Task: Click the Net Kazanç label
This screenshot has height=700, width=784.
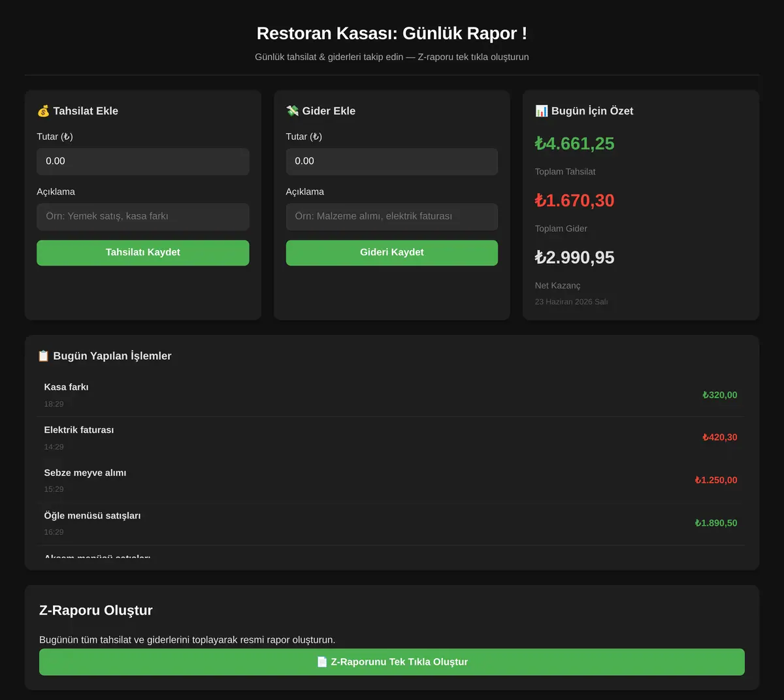Action: click(558, 285)
